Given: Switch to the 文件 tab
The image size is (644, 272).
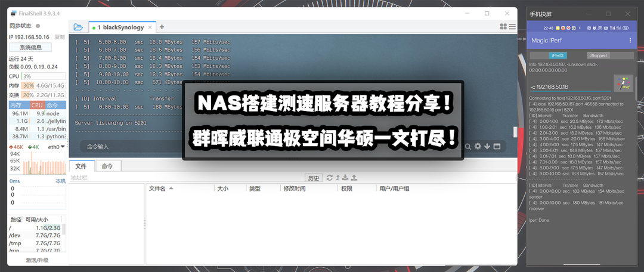Looking at the screenshot, I should click(81, 166).
